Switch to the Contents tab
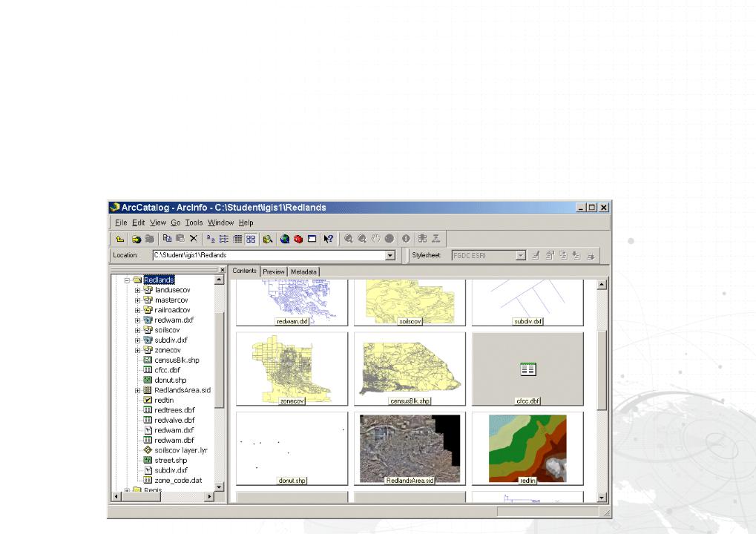Image resolution: width=756 pixels, height=534 pixels. click(x=244, y=271)
